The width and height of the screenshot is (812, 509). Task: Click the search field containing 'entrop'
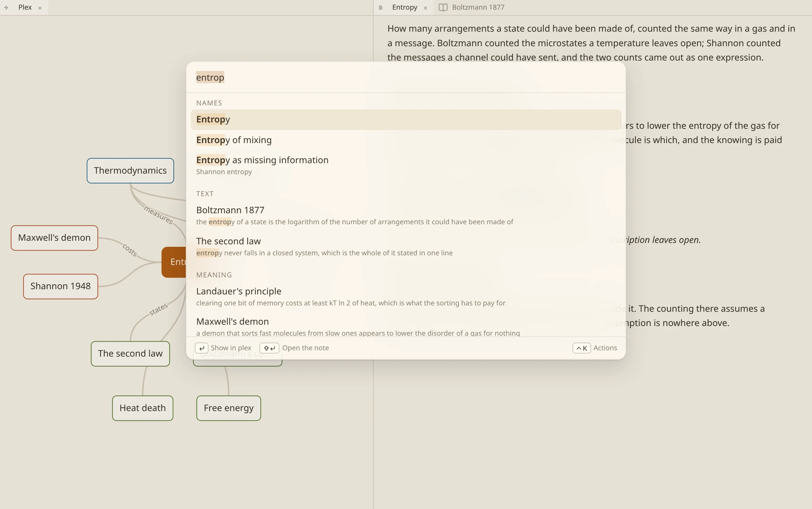[x=405, y=77]
